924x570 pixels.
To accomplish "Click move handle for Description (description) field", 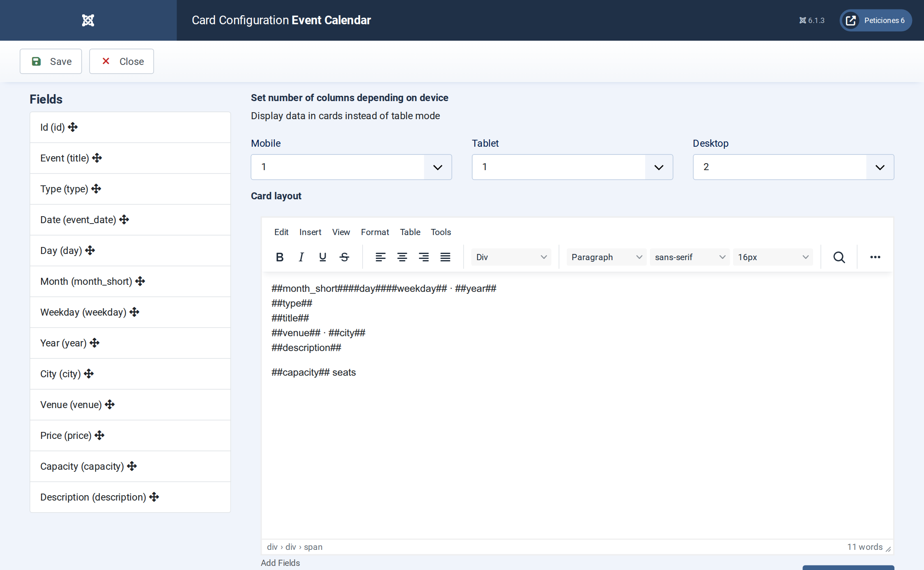I will click(x=154, y=497).
